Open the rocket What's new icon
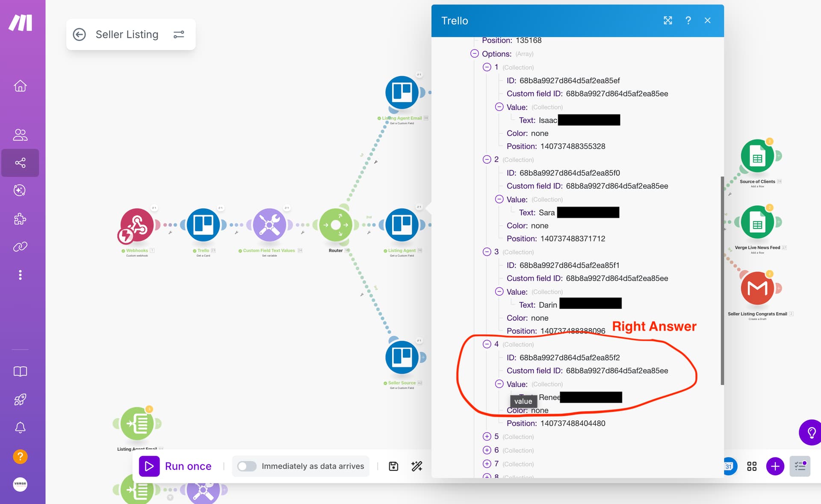This screenshot has width=821, height=504. click(x=20, y=400)
